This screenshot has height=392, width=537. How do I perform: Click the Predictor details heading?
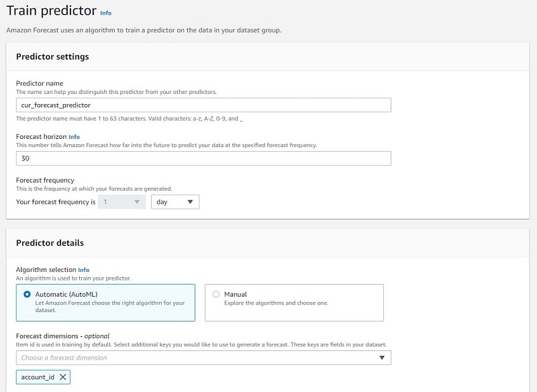(50, 243)
